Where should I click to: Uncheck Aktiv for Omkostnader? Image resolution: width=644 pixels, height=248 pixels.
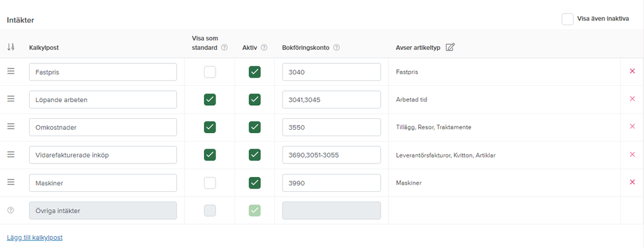tap(255, 127)
